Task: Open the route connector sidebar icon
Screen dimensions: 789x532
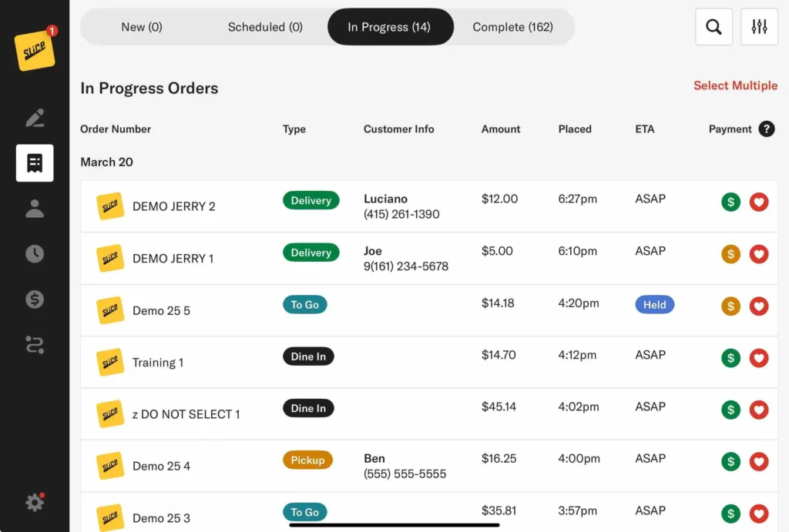Action: pos(35,345)
